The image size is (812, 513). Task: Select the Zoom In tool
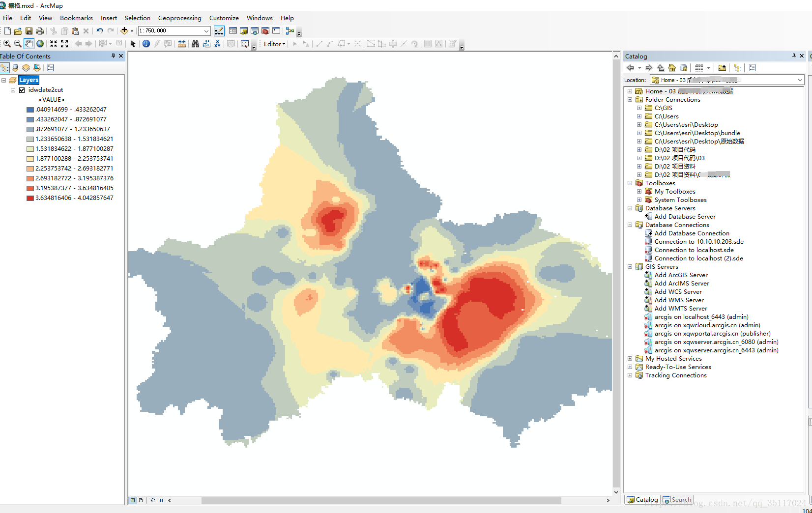tap(7, 44)
